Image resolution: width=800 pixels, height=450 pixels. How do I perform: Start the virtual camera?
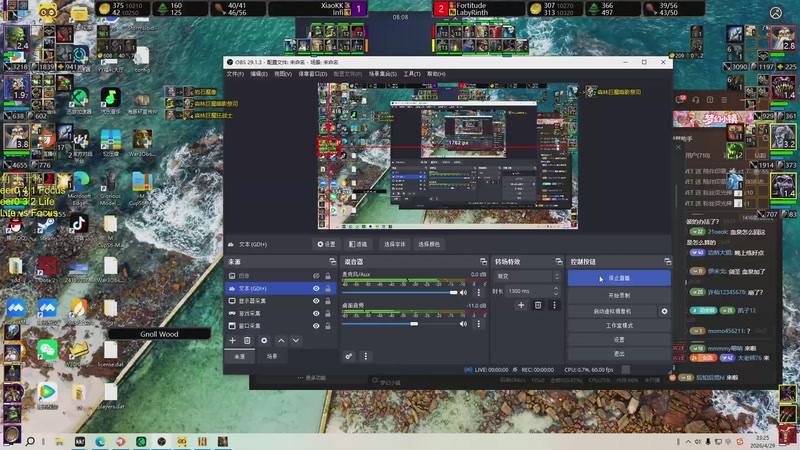click(x=612, y=311)
